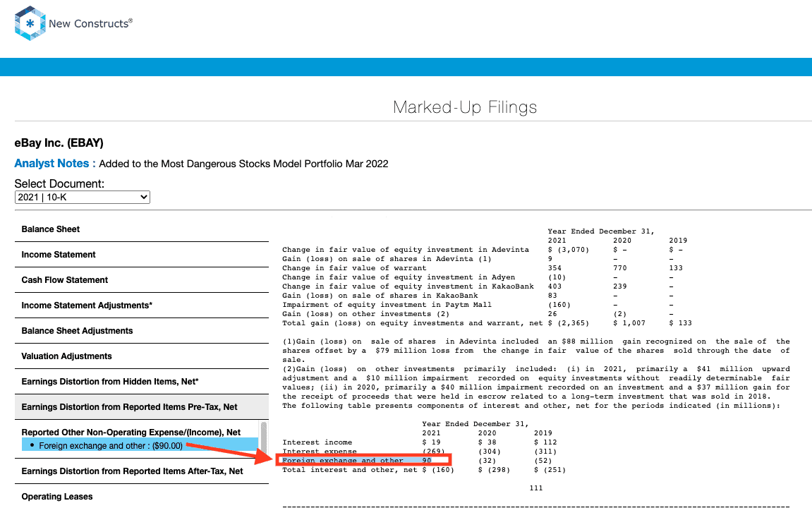Expand Earnings Distortion from Reported Items After-Tax, Net

coord(141,471)
